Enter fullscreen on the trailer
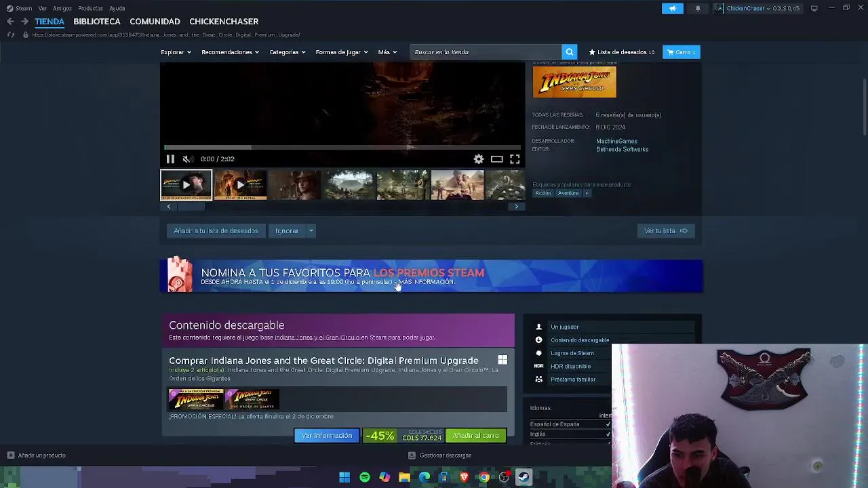The image size is (868, 488). point(515,159)
